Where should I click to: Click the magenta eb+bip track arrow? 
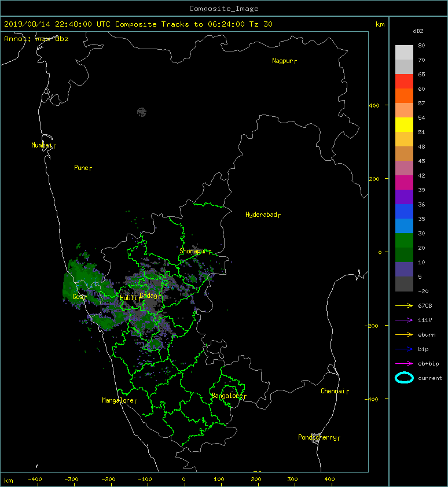click(x=404, y=364)
